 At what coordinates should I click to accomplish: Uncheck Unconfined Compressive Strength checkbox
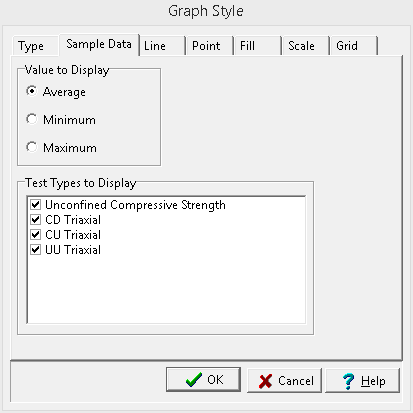[x=36, y=204]
